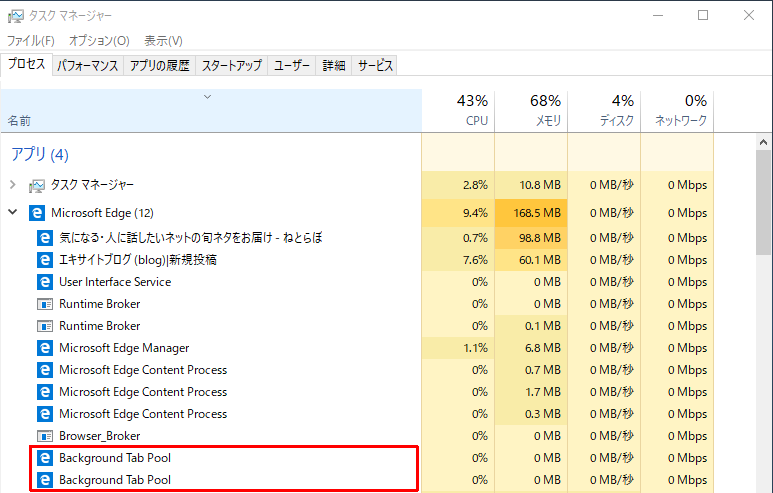Image resolution: width=773 pixels, height=493 pixels.
Task: Collapse the Microsoft Edge (12) group
Action: click(x=13, y=212)
